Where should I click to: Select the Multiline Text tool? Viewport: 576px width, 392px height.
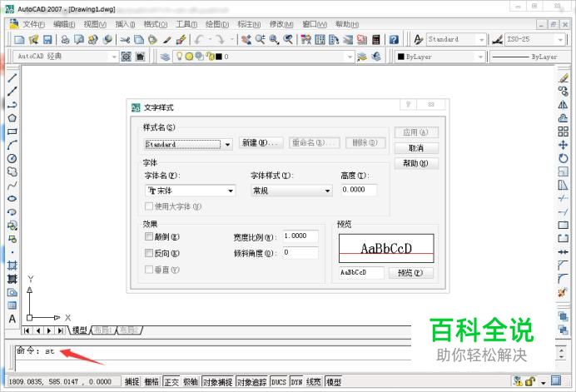[x=12, y=319]
